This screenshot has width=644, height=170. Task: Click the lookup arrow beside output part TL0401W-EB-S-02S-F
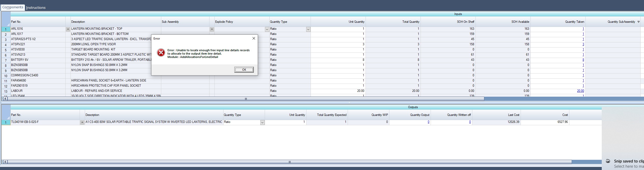point(82,122)
